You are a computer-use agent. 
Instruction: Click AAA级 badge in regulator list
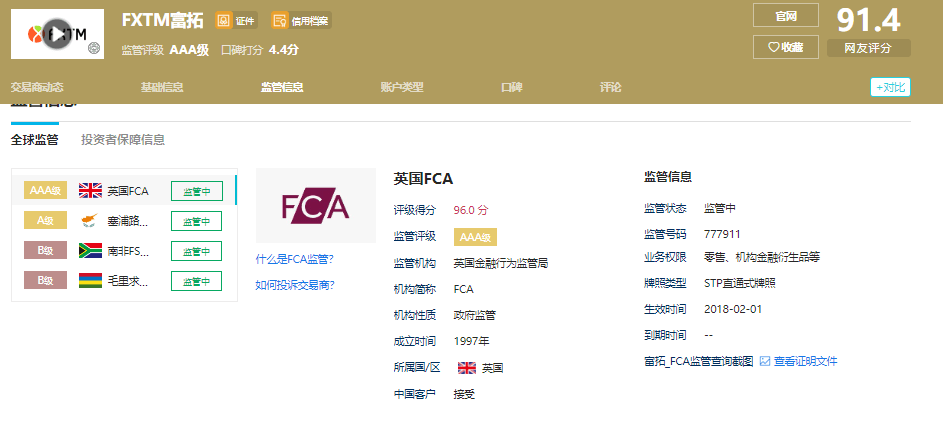[x=45, y=191]
